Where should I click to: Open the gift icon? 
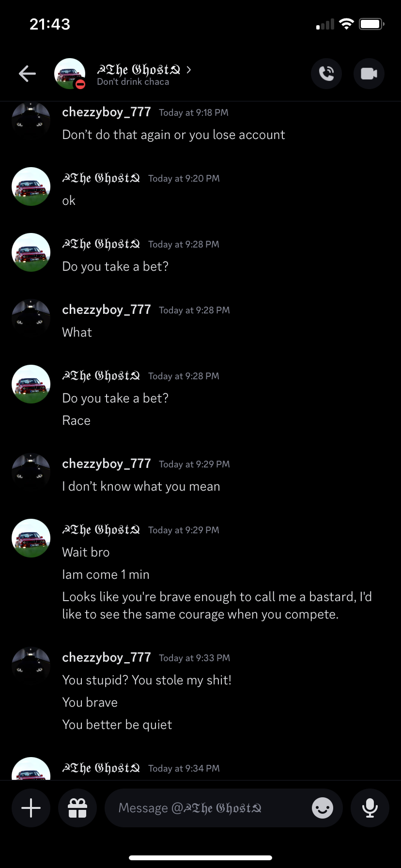click(x=77, y=808)
